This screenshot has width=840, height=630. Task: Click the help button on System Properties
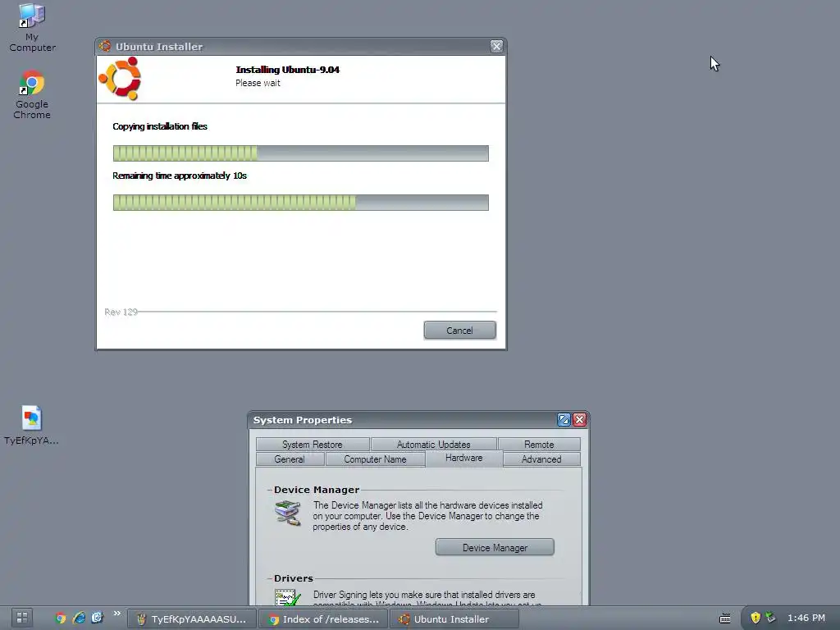pos(564,419)
